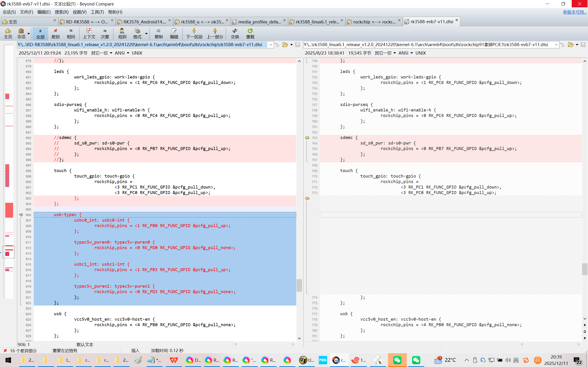The height and width of the screenshot is (367, 588).
Task: Toggle Show Differences (差别) filter
Action: coord(55,33)
